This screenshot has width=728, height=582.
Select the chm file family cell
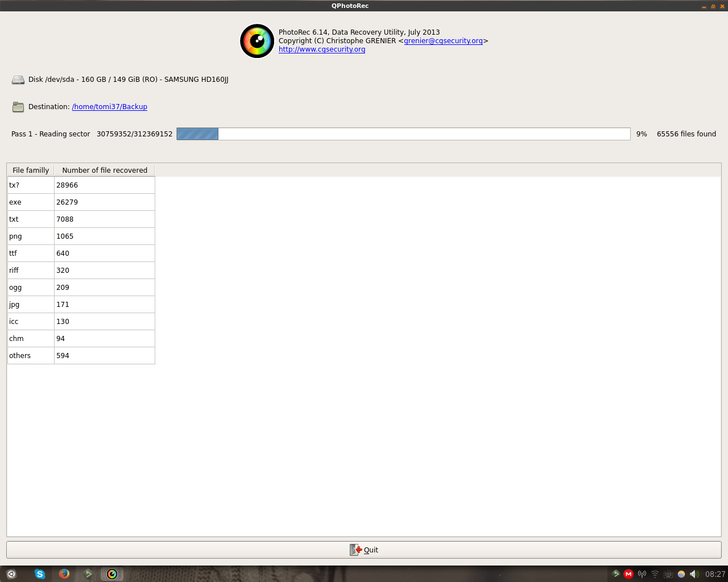(31, 339)
